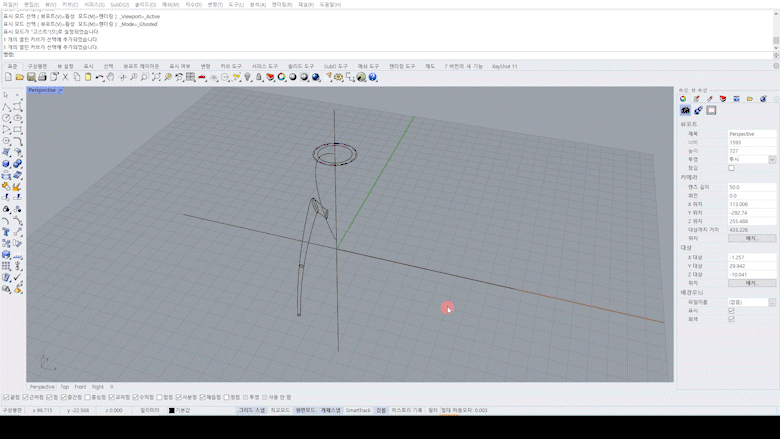Click the 렌즈 길이 input field
Viewport: 780px width, 439px height.
pos(751,187)
